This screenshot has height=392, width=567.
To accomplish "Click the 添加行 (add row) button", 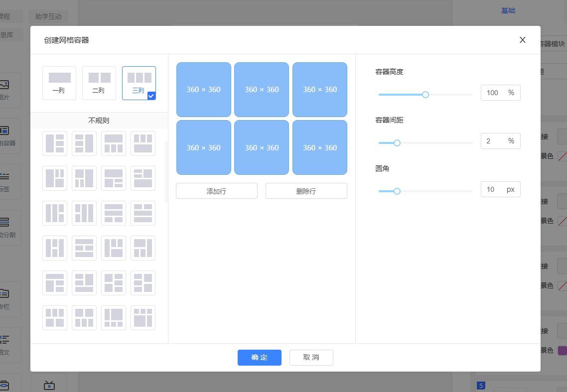I will click(x=216, y=191).
